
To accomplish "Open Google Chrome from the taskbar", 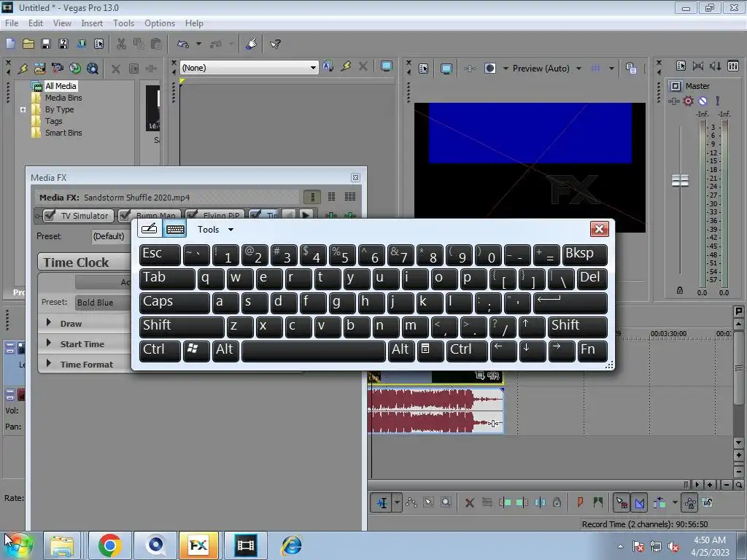I will point(109,545).
